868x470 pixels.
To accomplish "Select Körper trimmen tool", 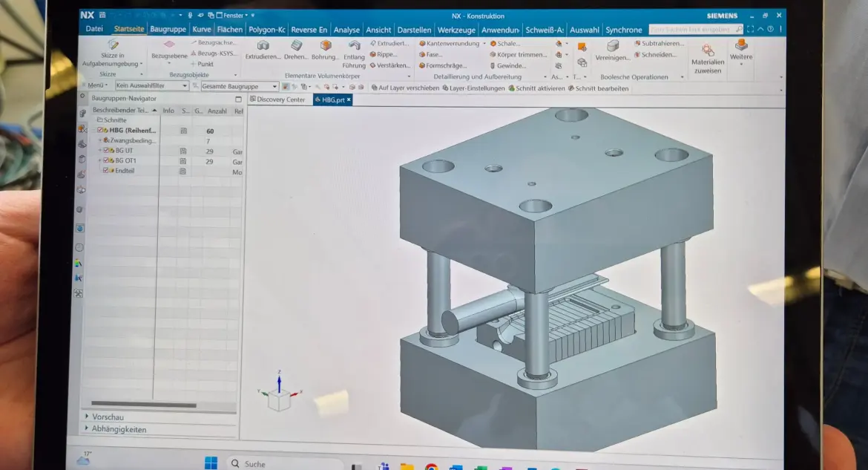I will [x=518, y=54].
